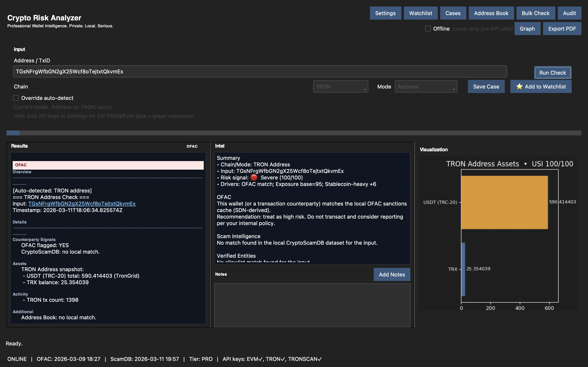588x367 pixels.
Task: Click the TGsNFrgWfbGN2gX25Wcf8oTejtxtQkvmEx input link
Action: point(82,204)
